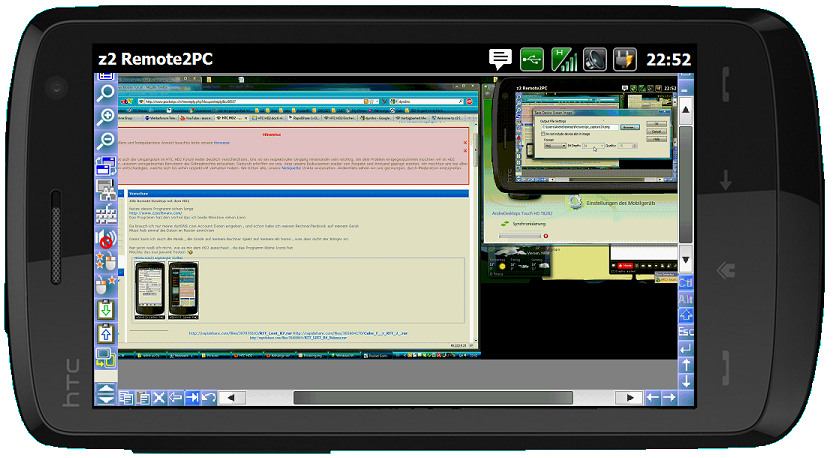Image resolution: width=833 pixels, height=458 pixels.
Task: Click the vertical scroll up arrow
Action: click(x=686, y=110)
